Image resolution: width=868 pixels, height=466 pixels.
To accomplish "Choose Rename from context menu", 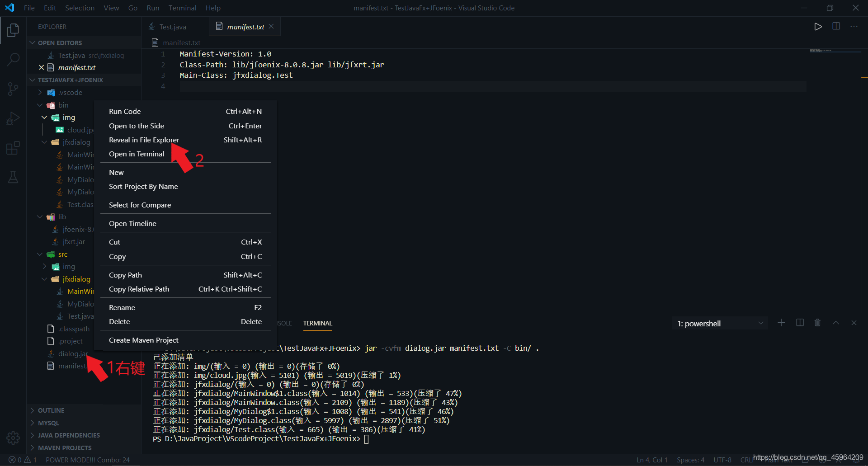I will 185,307.
